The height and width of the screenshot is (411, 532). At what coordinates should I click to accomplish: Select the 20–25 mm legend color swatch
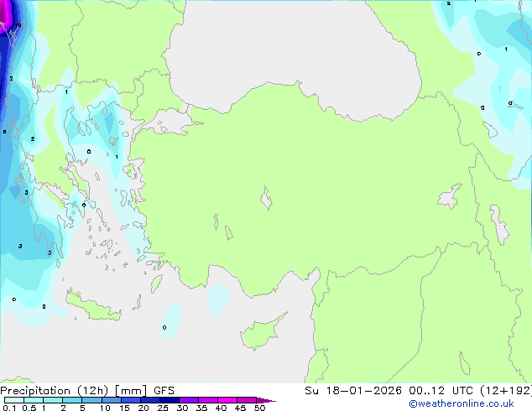[149, 400]
